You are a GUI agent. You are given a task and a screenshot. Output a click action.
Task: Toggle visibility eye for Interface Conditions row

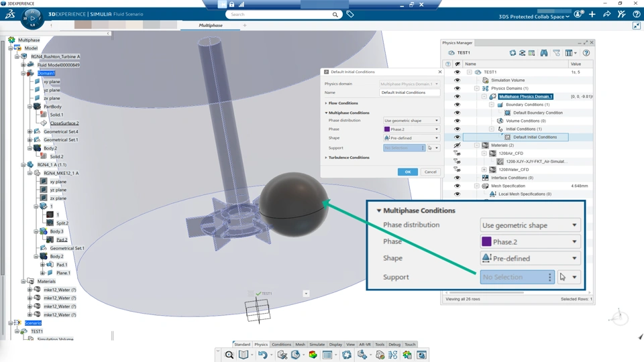click(x=457, y=178)
